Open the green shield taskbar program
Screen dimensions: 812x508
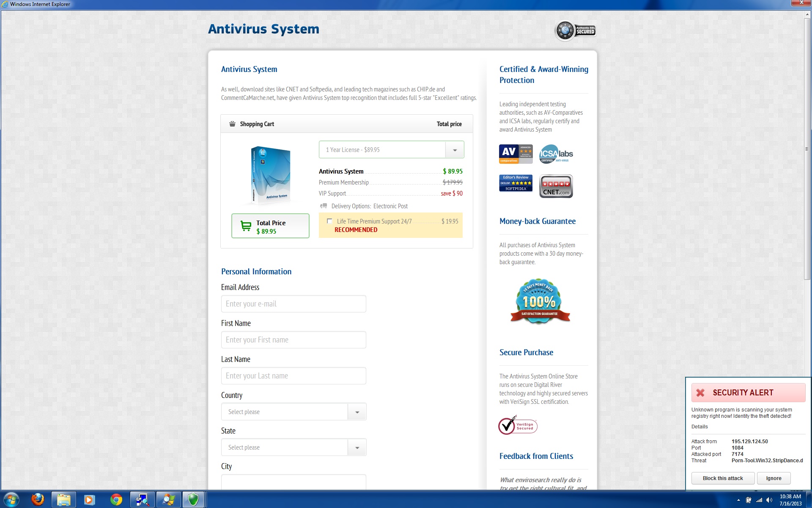[x=193, y=500]
